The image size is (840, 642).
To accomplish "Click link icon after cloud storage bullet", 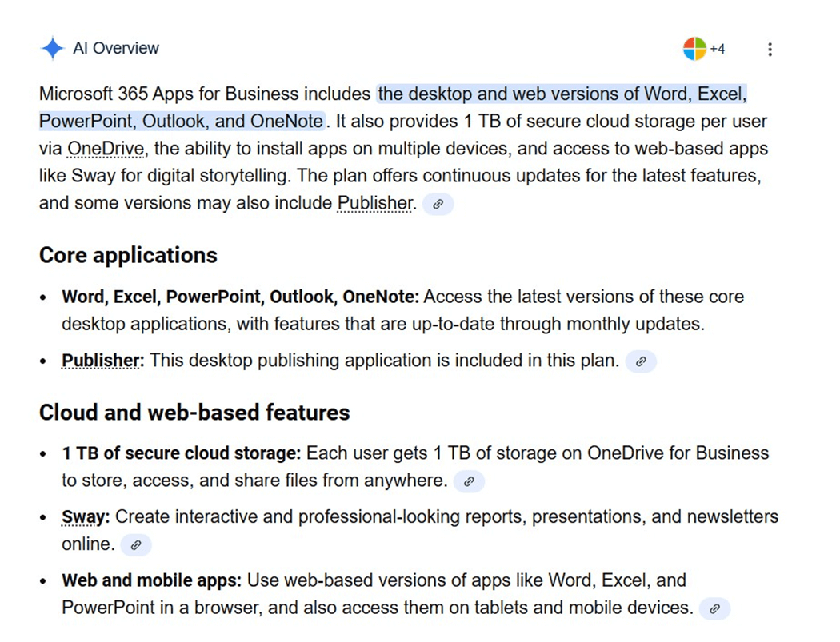I will pos(469,481).
